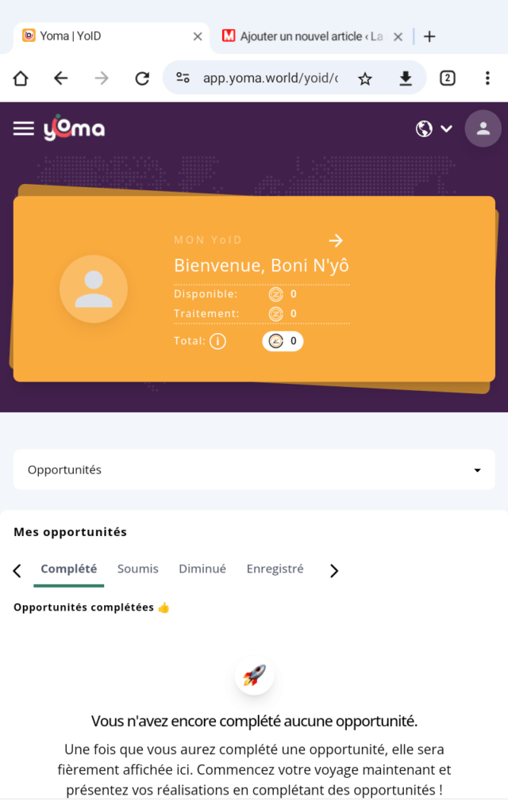This screenshot has height=812, width=508.
Task: Click the Total info icon
Action: tap(217, 342)
